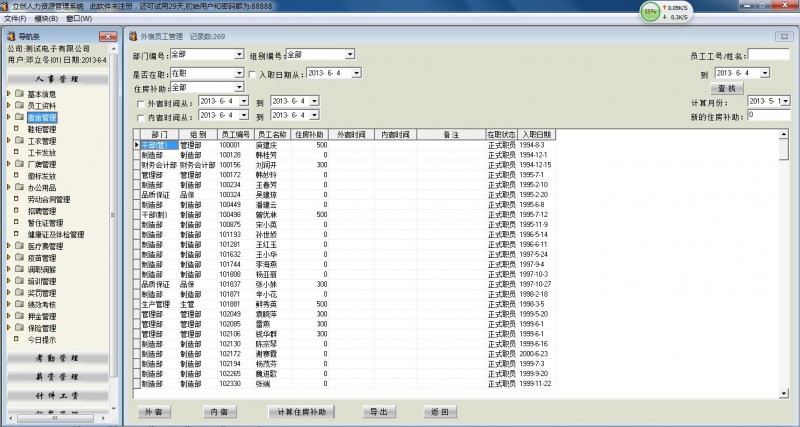The width and height of the screenshot is (800, 427).
Task: Open the 文件(F) menu
Action: point(15,18)
